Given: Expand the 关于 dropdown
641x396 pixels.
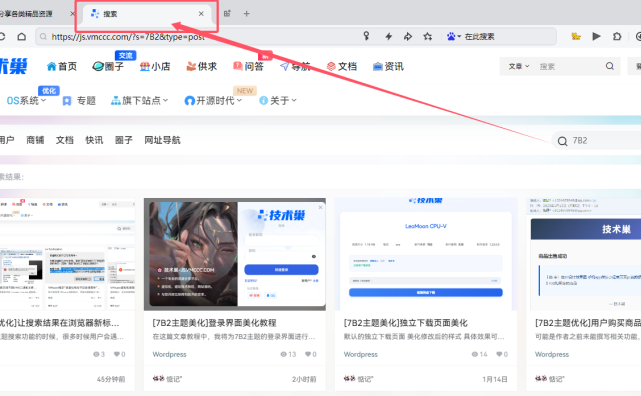Looking at the screenshot, I should coord(278,101).
